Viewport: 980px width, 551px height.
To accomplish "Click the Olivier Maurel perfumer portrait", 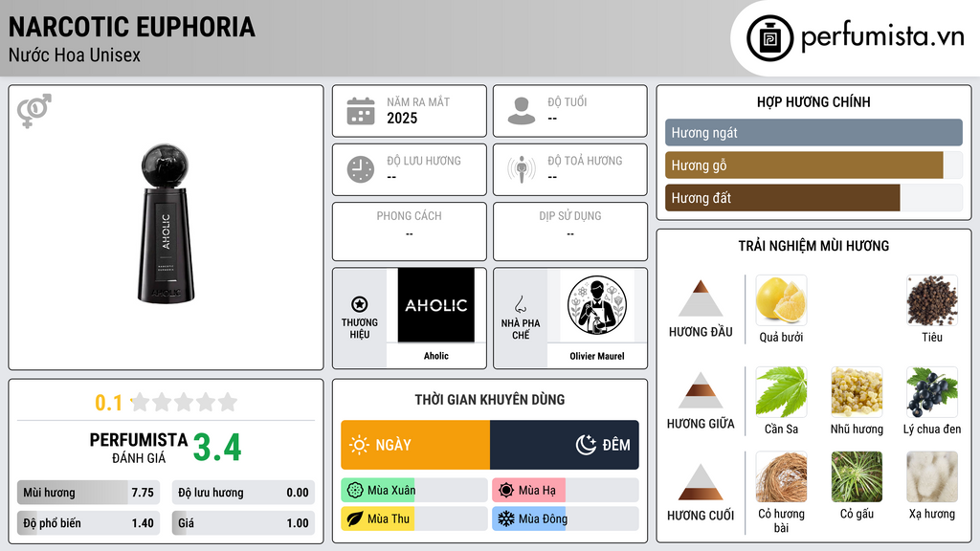I will pyautogui.click(x=597, y=305).
